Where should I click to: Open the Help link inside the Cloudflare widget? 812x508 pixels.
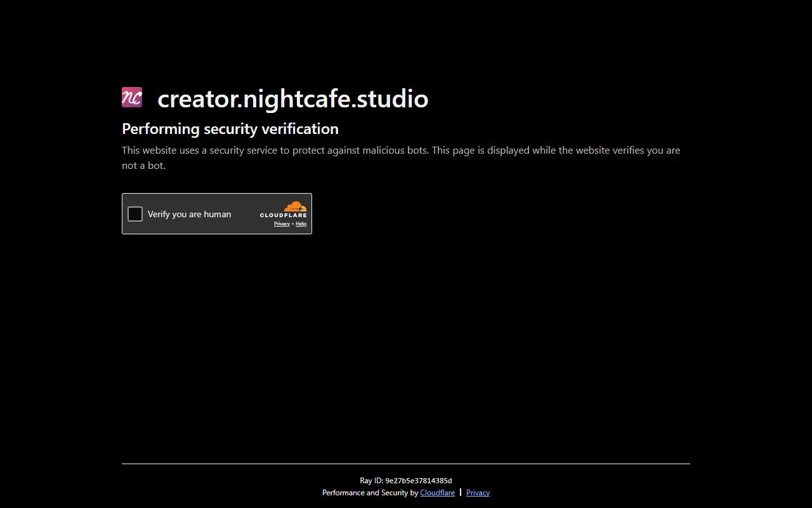pos(301,224)
